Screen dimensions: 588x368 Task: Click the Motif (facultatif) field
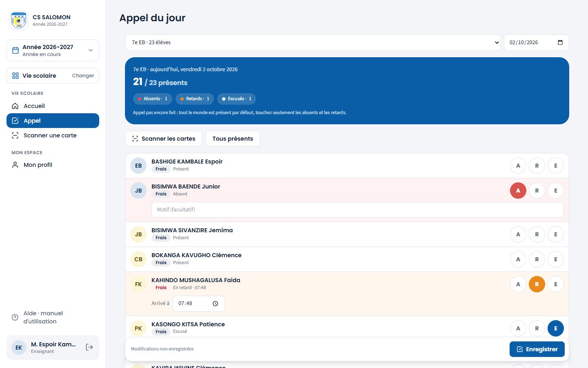pyautogui.click(x=358, y=210)
